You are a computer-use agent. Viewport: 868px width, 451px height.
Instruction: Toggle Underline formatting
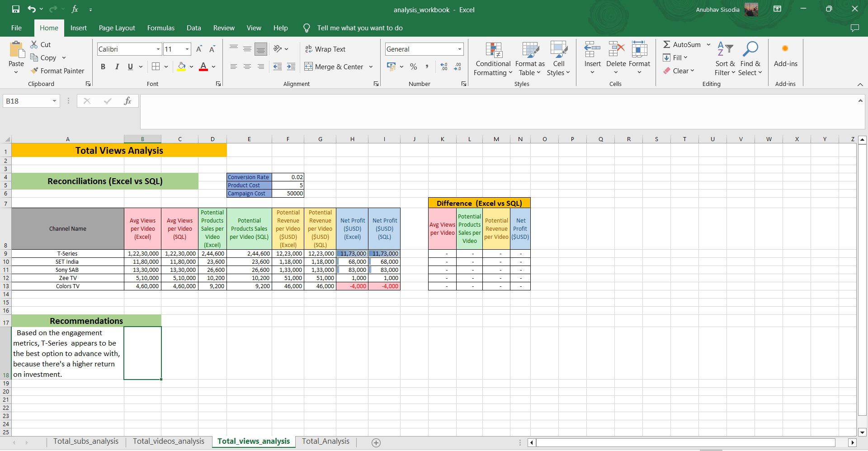click(130, 66)
